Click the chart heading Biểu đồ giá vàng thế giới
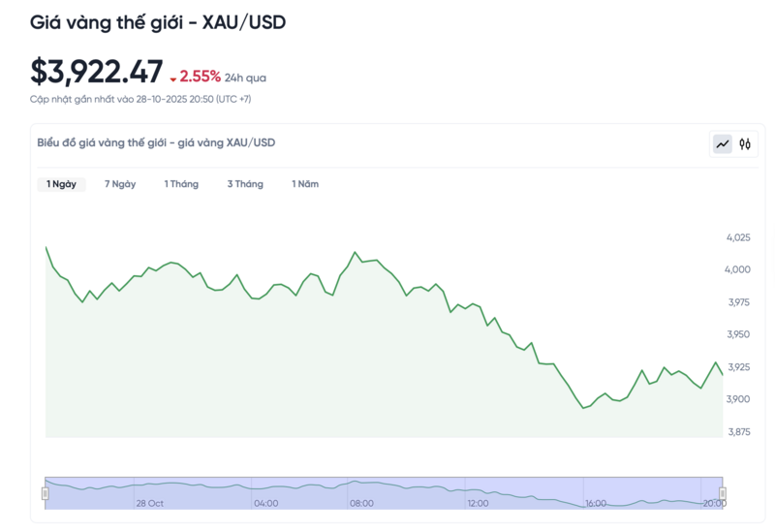Screen dimensions: 775x532 [156, 142]
